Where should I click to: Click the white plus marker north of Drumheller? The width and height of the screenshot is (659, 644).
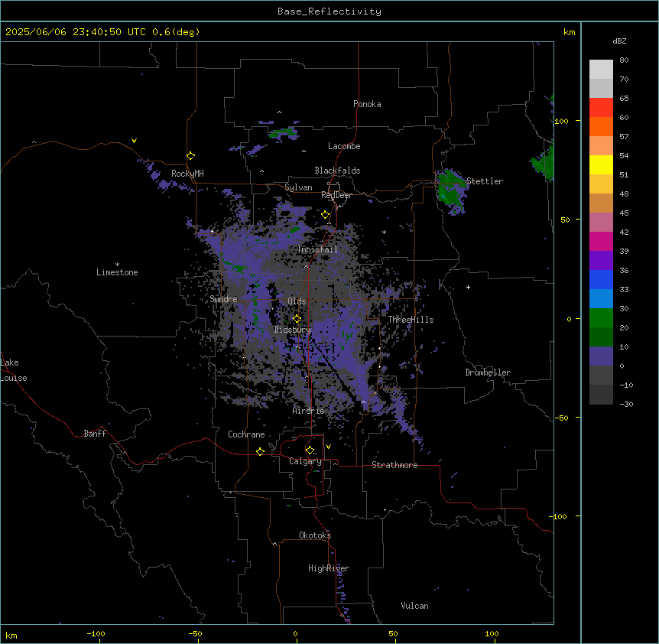468,287
